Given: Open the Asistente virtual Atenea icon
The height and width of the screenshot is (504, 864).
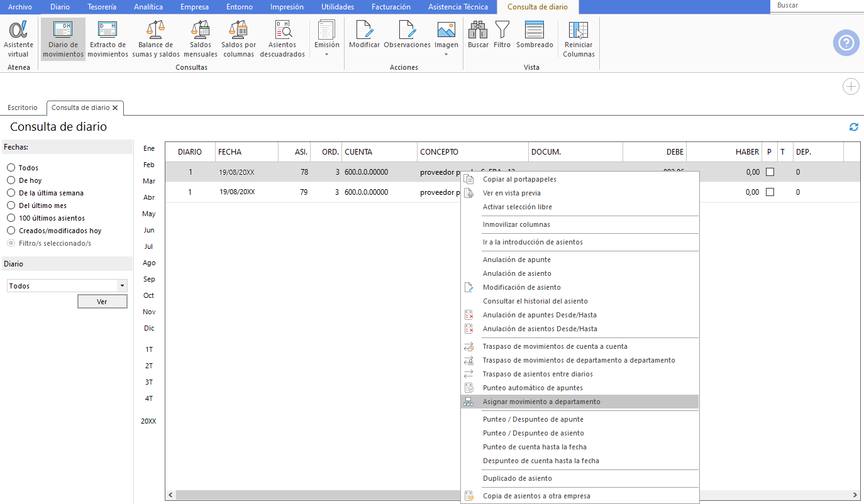Looking at the screenshot, I should coord(18,39).
